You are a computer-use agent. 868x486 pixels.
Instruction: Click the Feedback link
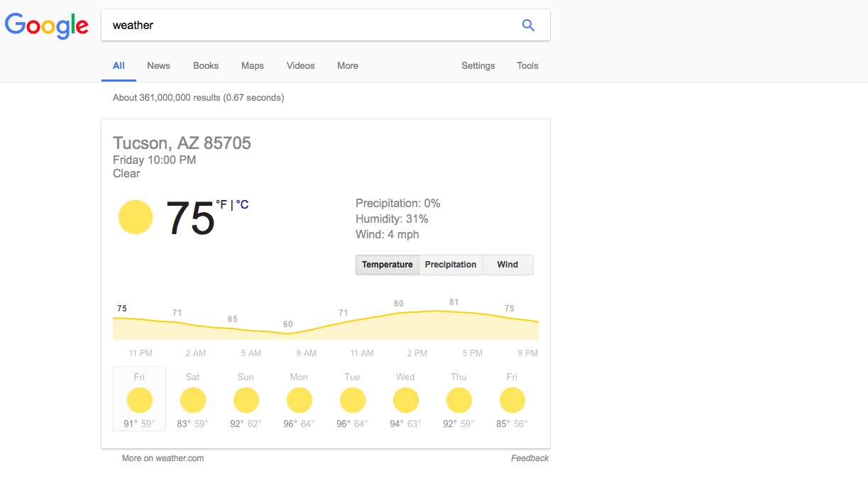pyautogui.click(x=529, y=458)
